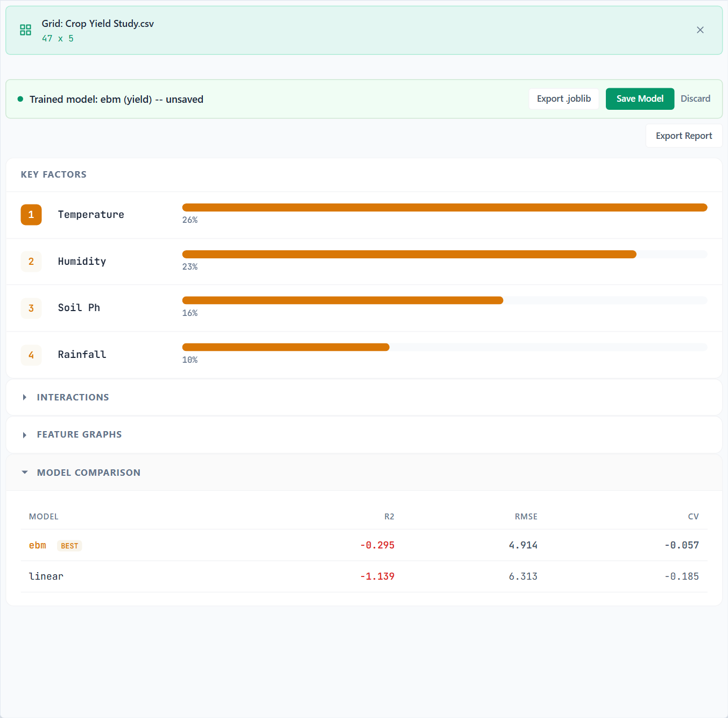The width and height of the screenshot is (728, 718).
Task: Export the model as .joblib
Action: click(x=564, y=99)
